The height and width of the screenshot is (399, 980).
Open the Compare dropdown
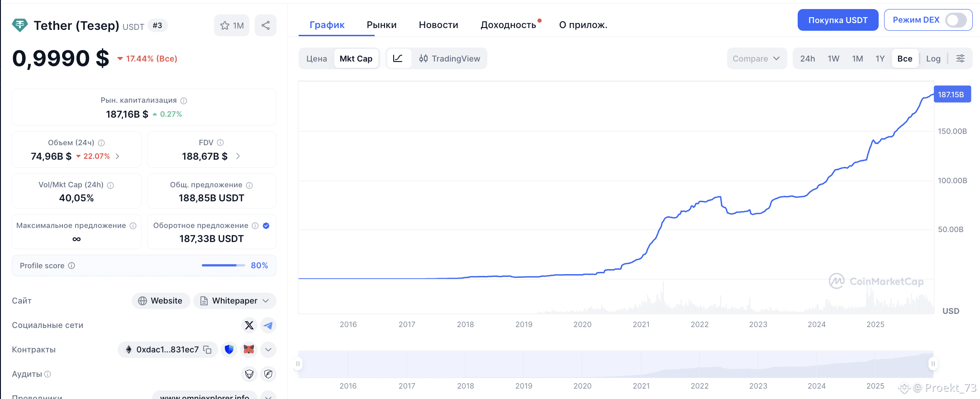tap(756, 58)
